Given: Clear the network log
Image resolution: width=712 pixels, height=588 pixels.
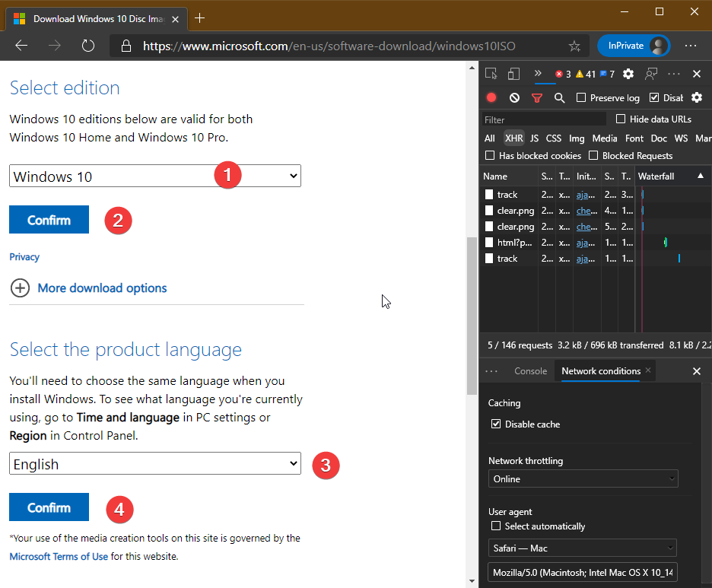Looking at the screenshot, I should point(514,97).
